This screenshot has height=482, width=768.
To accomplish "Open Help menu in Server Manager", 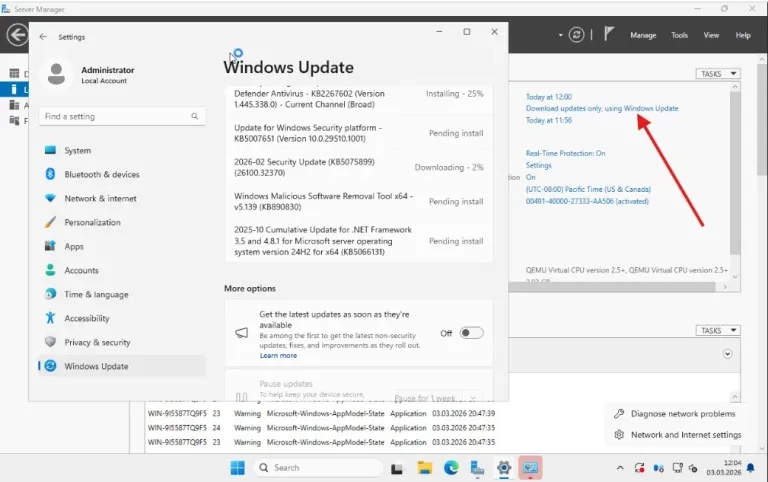I will (x=743, y=35).
